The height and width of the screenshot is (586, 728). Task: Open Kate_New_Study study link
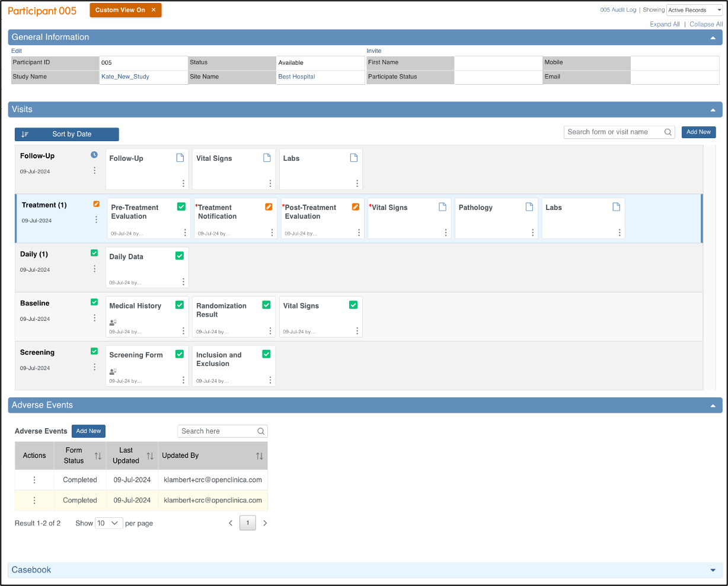click(x=125, y=77)
